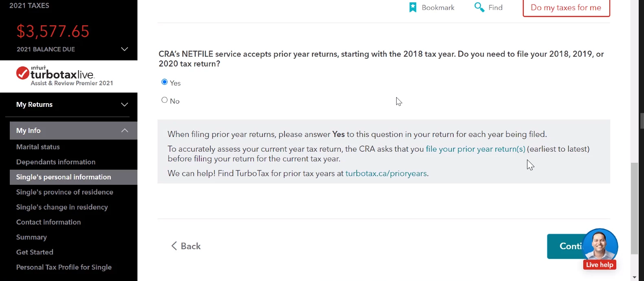Click the Back arrow chevron
The height and width of the screenshot is (281, 644).
[x=174, y=246]
